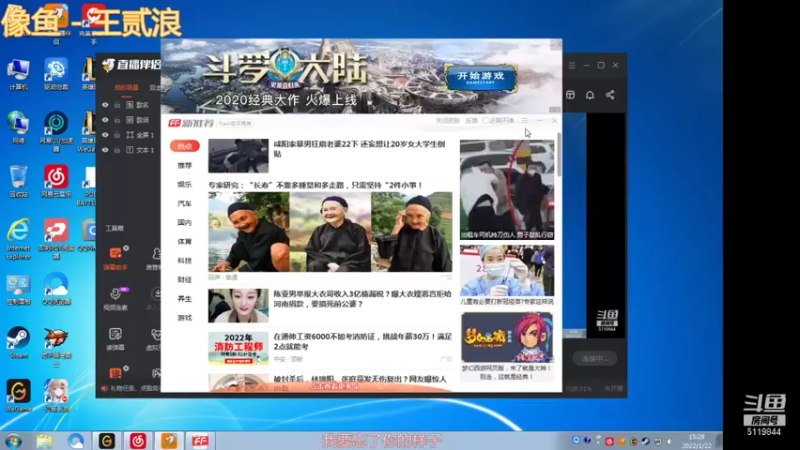Click the orange 点击查看更多 bar at the bottom
This screenshot has width=800, height=450.
(335, 387)
